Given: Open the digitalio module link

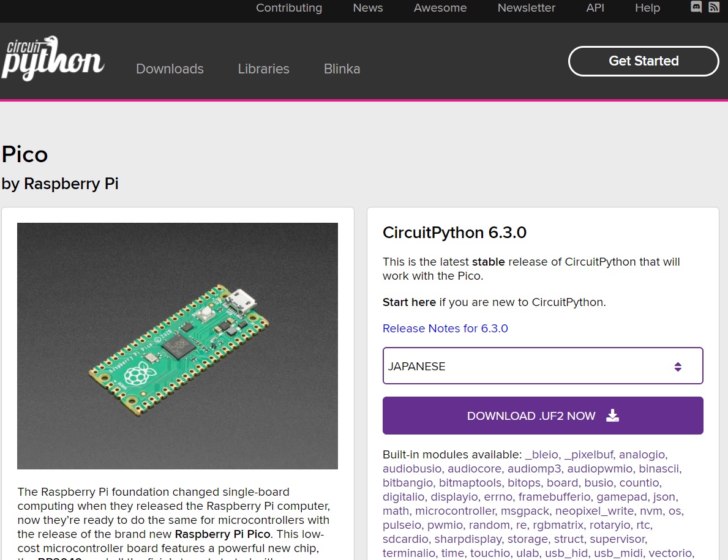Looking at the screenshot, I should coord(403,497).
